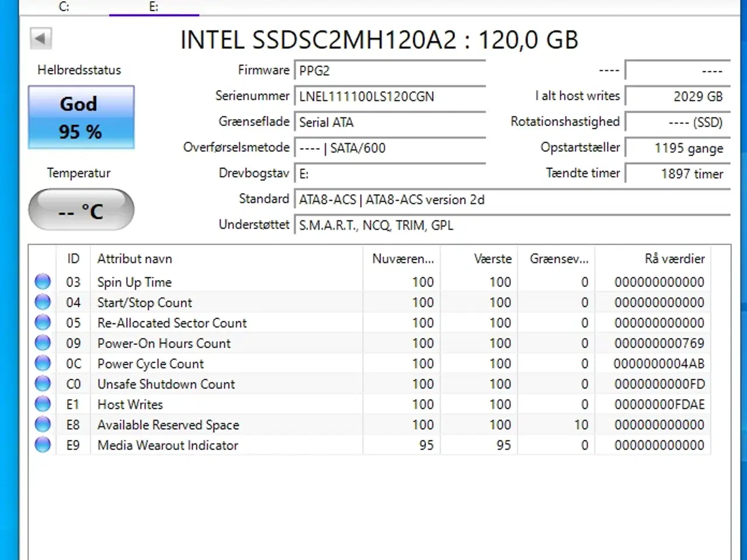
Task: Click the temperature -- °C indicator
Action: (x=81, y=210)
